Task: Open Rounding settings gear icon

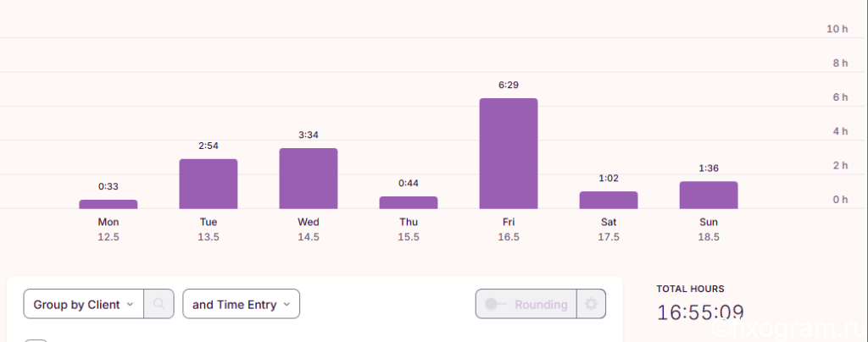Action: (x=591, y=304)
